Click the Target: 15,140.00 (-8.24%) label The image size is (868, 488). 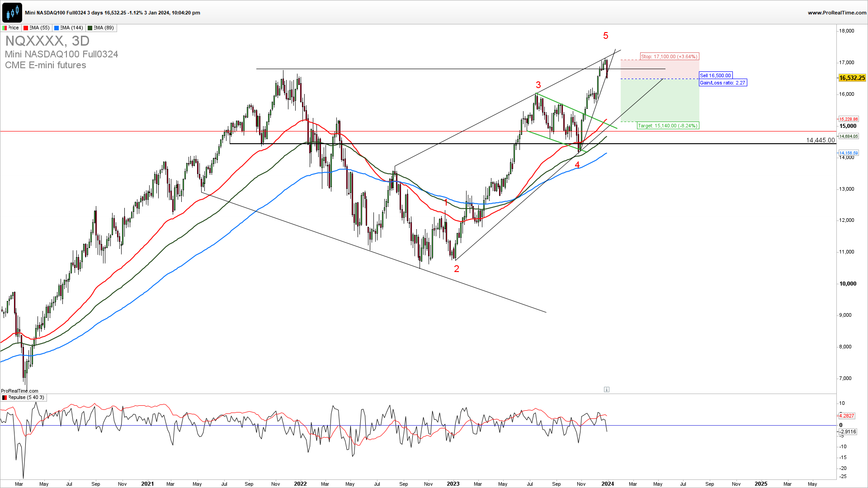coord(668,126)
